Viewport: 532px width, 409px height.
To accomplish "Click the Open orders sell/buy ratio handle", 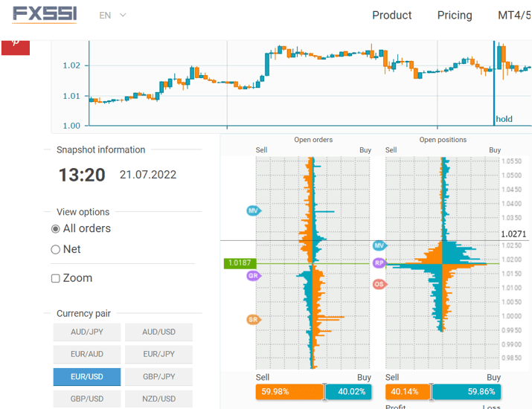I will coord(324,392).
